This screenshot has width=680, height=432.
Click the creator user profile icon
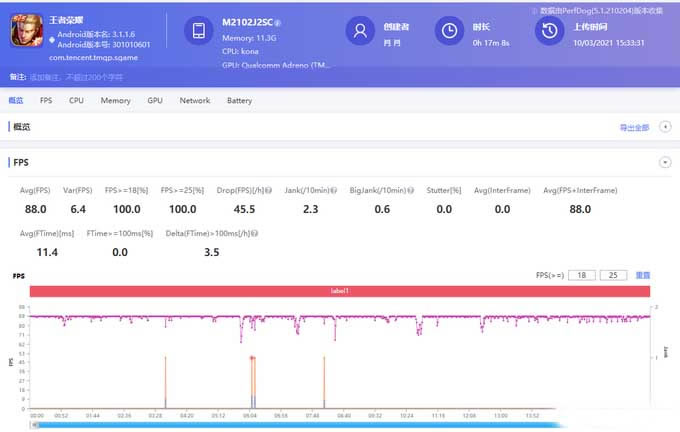point(358,31)
